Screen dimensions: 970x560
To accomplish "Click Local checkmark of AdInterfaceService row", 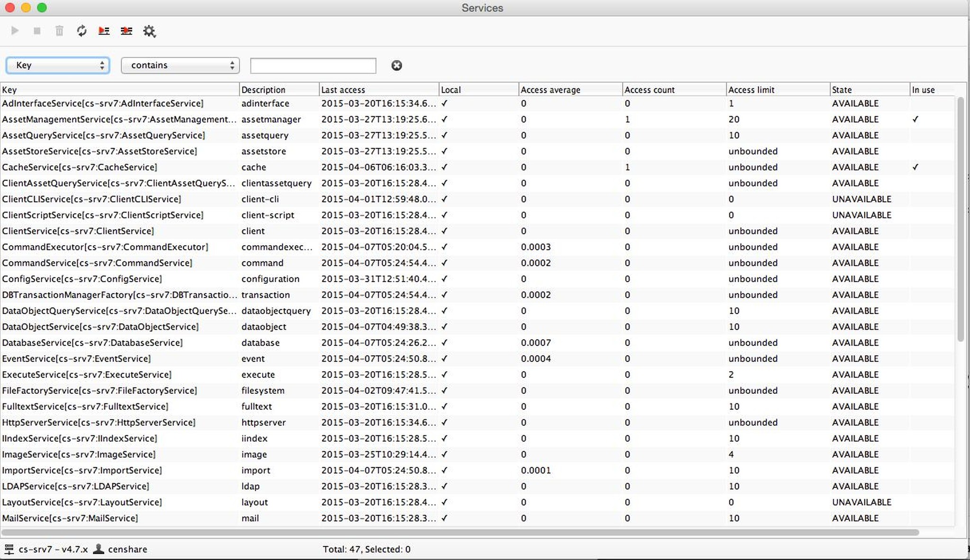I will pyautogui.click(x=444, y=103).
